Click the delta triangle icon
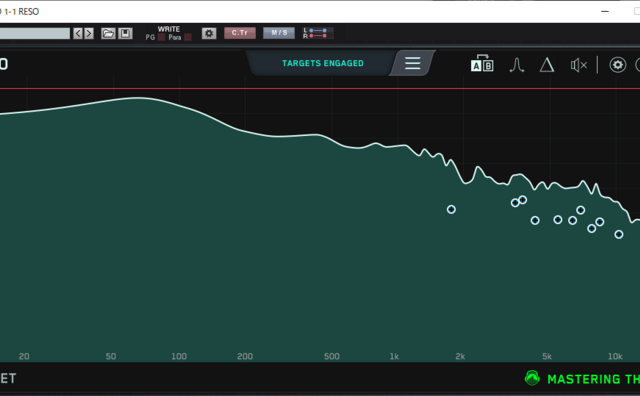 (x=547, y=65)
